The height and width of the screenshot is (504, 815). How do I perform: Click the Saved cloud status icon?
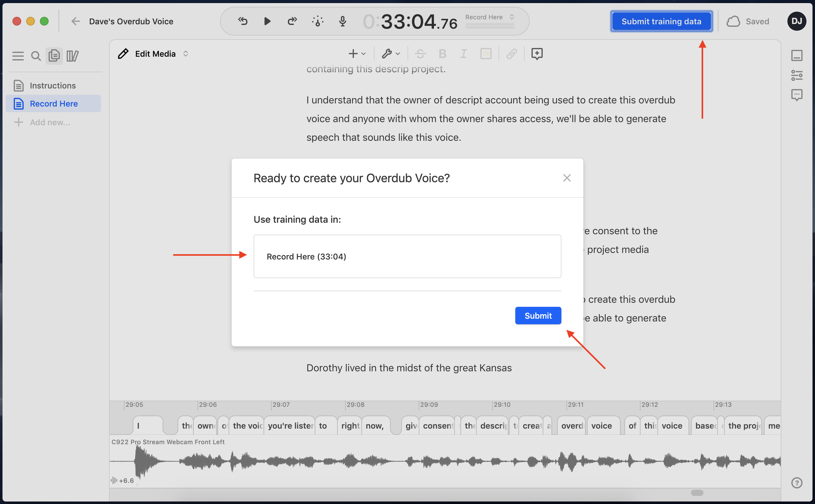point(733,21)
